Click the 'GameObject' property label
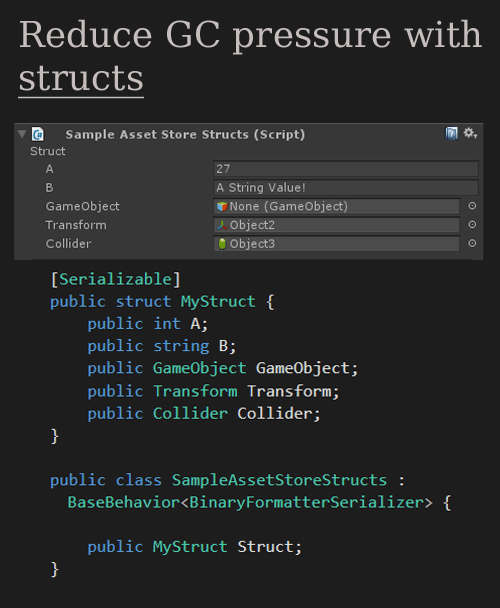 point(83,206)
